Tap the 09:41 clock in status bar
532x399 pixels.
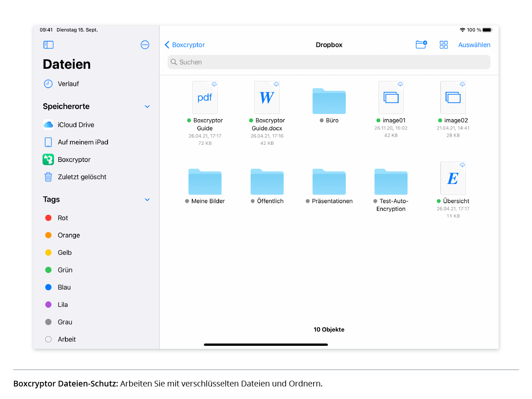46,30
